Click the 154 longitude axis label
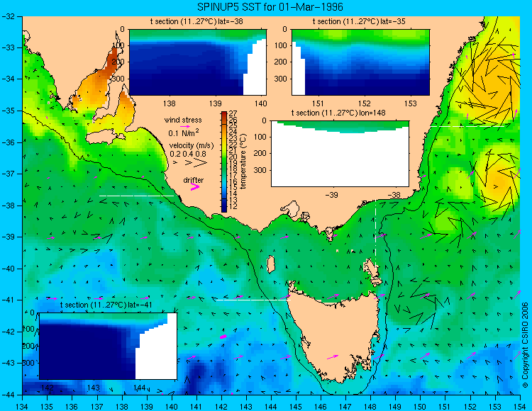532x411 pixels. click(x=520, y=407)
